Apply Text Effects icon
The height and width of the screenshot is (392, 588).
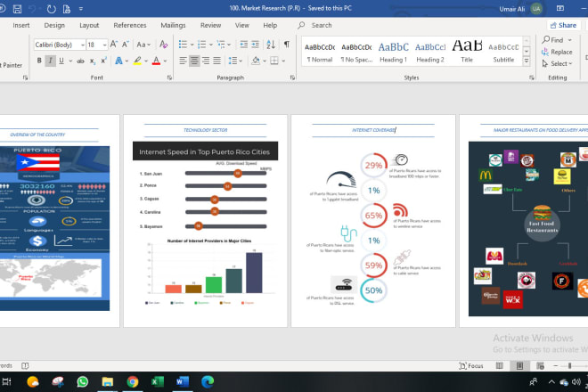click(118, 61)
